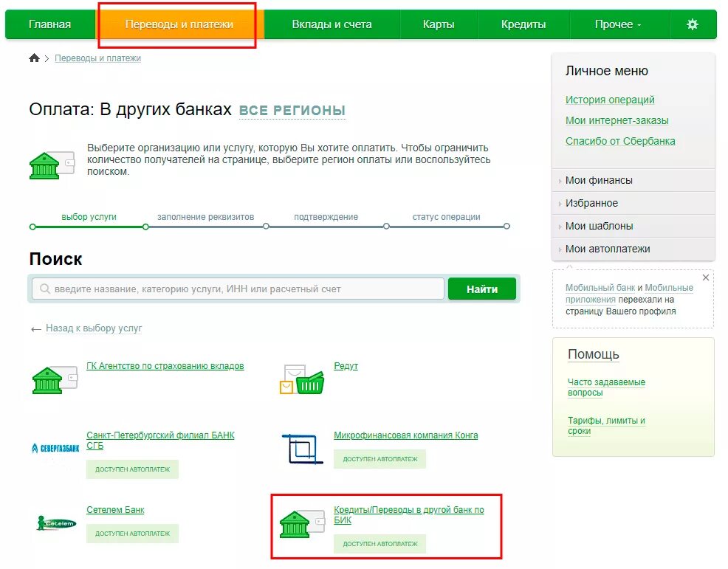Click the search magnifier icon in field
The width and height of the screenshot is (728, 569).
pyautogui.click(x=45, y=289)
